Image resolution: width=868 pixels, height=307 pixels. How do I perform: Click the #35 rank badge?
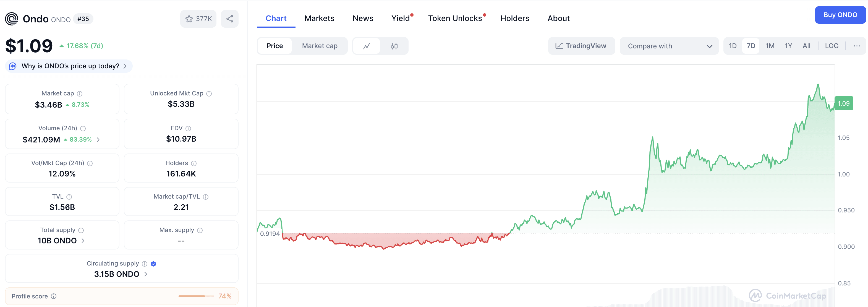[83, 19]
